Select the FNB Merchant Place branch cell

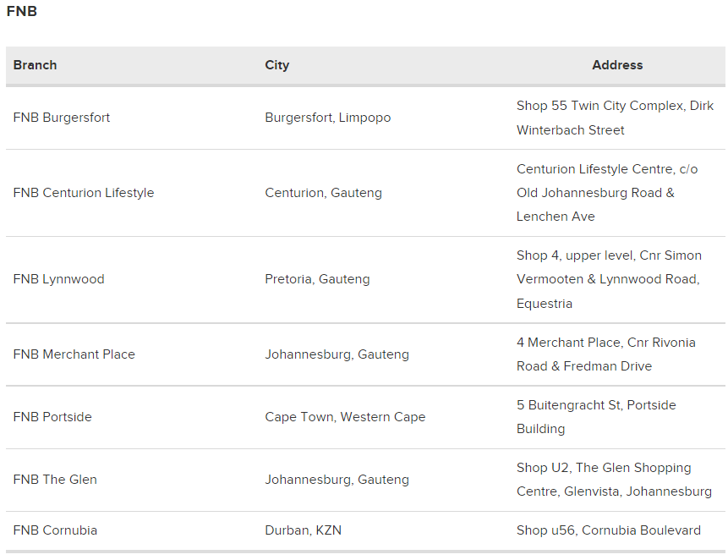click(x=74, y=354)
